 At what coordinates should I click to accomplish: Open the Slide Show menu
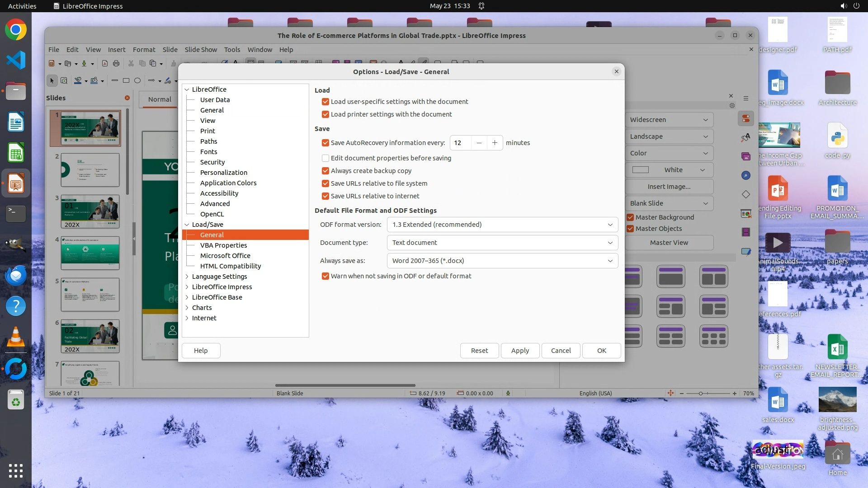pos(201,50)
